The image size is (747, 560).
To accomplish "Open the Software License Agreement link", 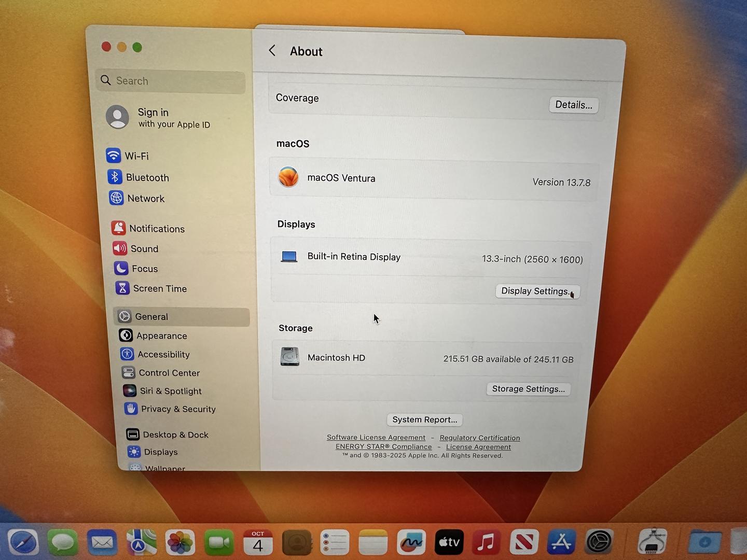I will point(376,438).
